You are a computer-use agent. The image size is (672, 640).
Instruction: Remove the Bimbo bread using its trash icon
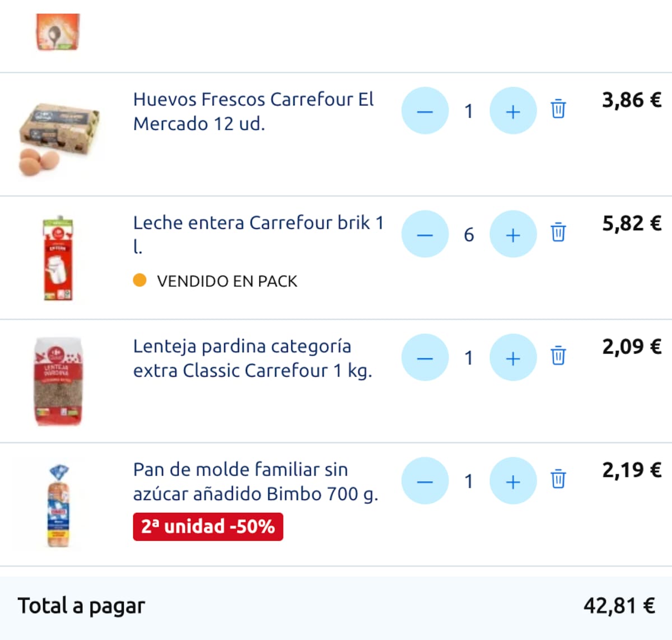[x=558, y=481]
